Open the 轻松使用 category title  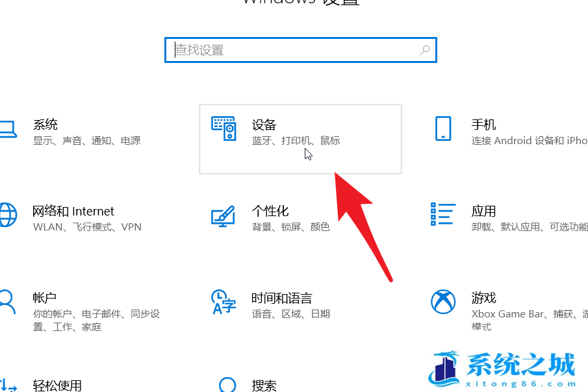[57, 385]
